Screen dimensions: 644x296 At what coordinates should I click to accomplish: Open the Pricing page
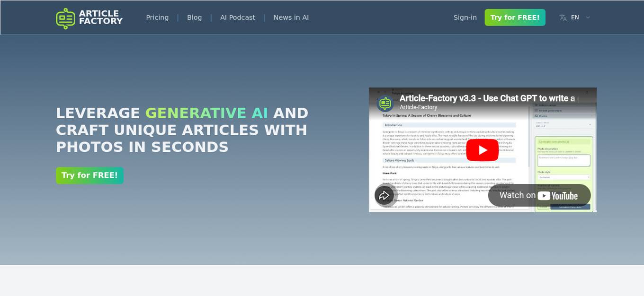tap(157, 17)
